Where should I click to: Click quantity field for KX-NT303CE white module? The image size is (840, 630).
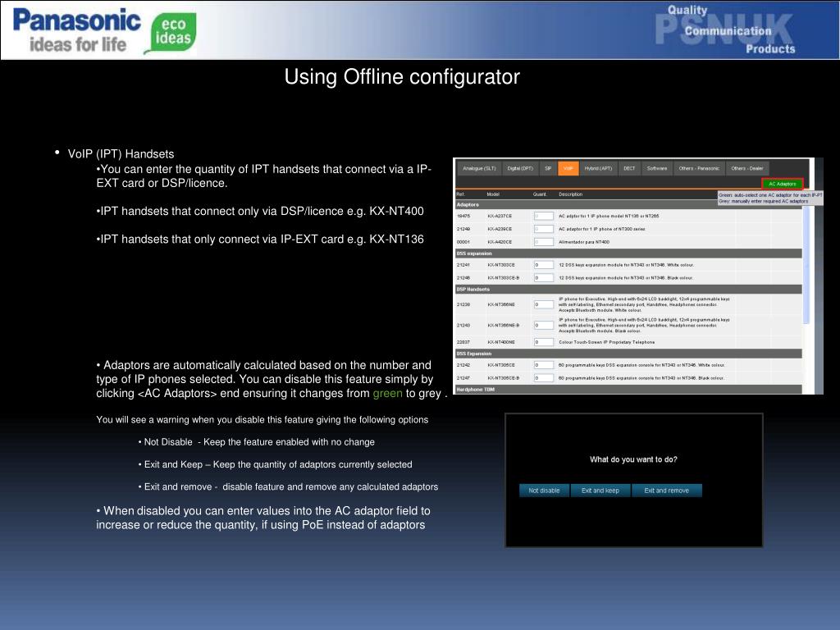click(x=543, y=265)
